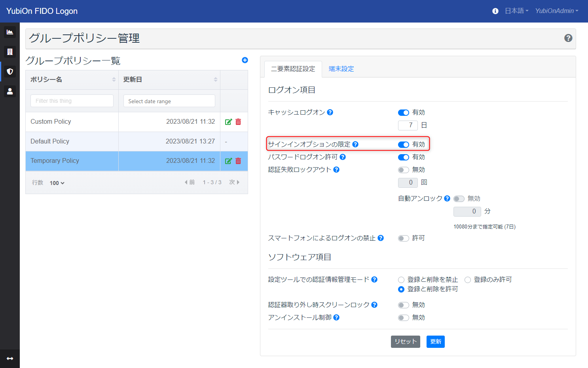Go to 次 next page

[235, 182]
